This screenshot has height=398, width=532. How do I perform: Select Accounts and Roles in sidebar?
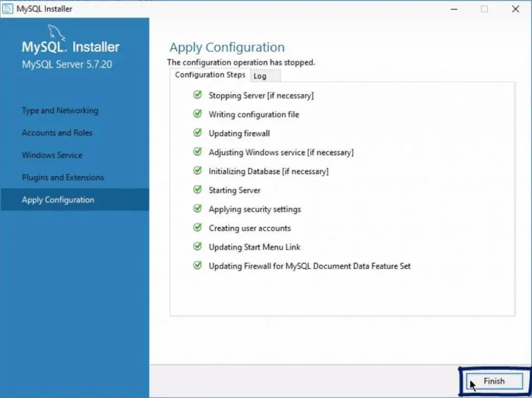(x=57, y=133)
